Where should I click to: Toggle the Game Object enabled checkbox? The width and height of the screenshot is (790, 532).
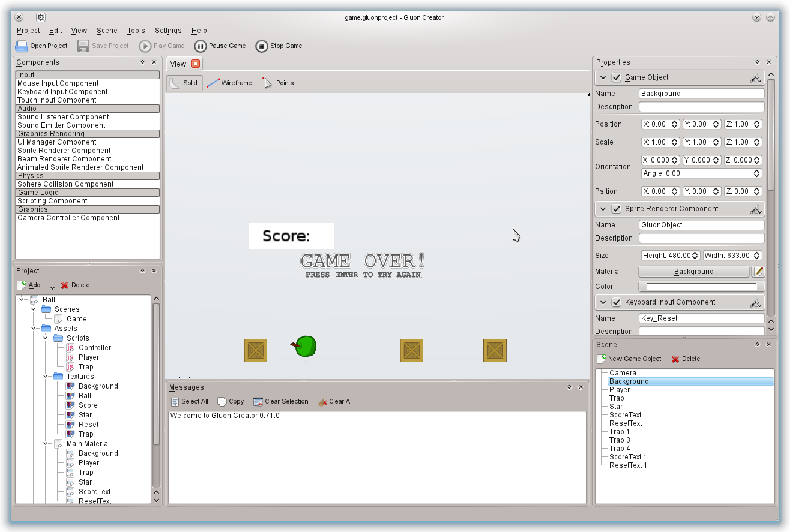[616, 77]
